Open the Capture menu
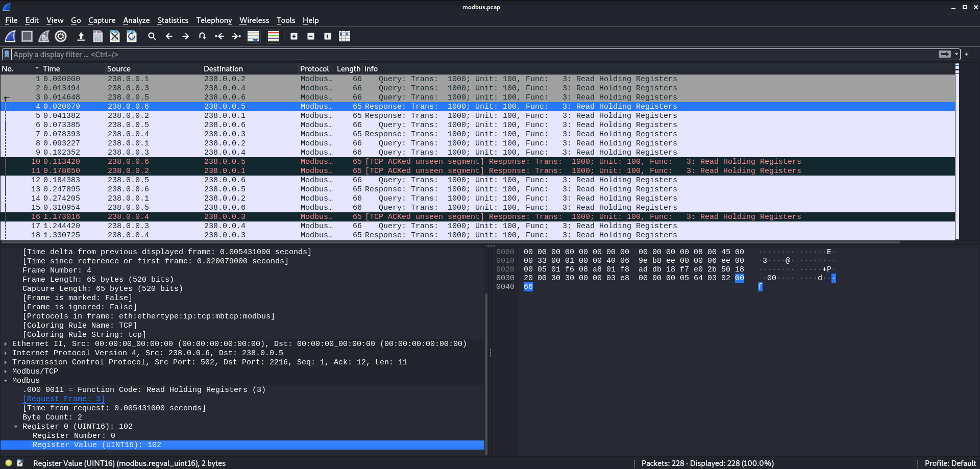The width and height of the screenshot is (980, 469). (x=102, y=20)
